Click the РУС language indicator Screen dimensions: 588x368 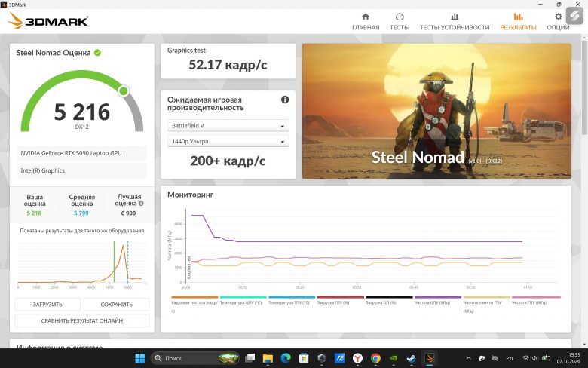point(510,358)
